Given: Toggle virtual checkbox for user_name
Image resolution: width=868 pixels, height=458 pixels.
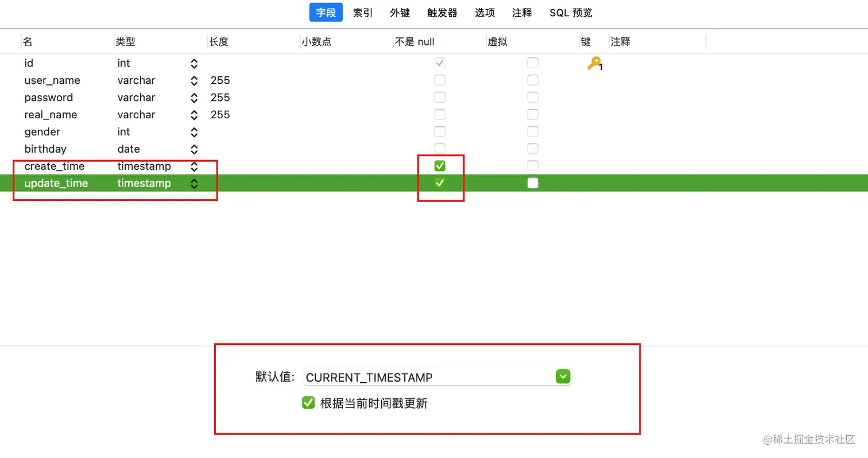Looking at the screenshot, I should [533, 80].
